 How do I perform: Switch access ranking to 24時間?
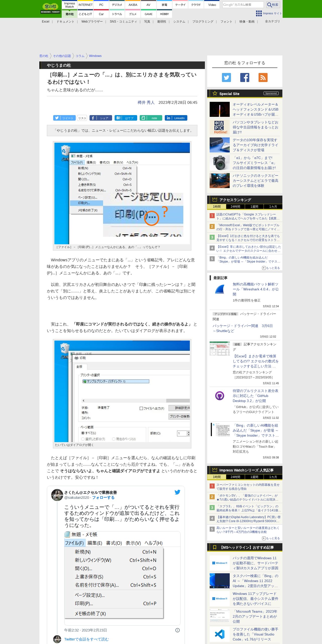click(x=235, y=207)
